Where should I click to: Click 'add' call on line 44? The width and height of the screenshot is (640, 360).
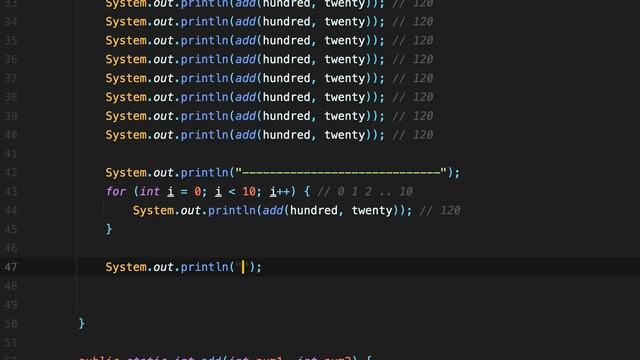273,211
